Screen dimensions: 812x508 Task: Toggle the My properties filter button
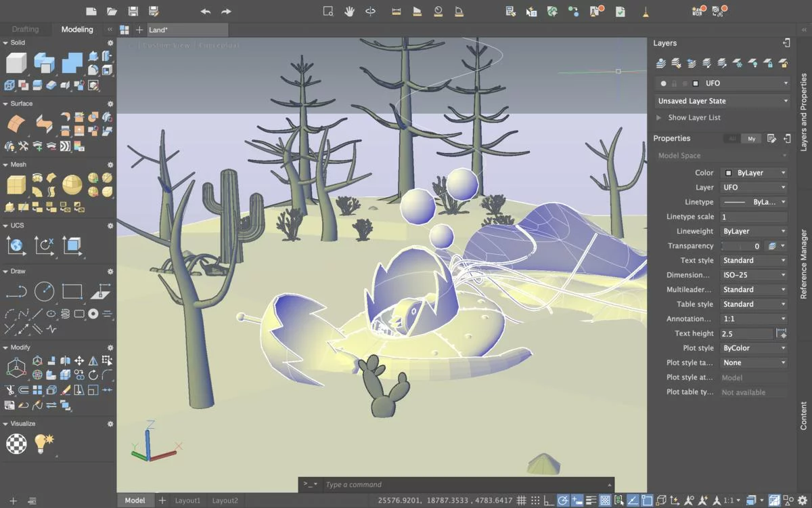coord(751,138)
